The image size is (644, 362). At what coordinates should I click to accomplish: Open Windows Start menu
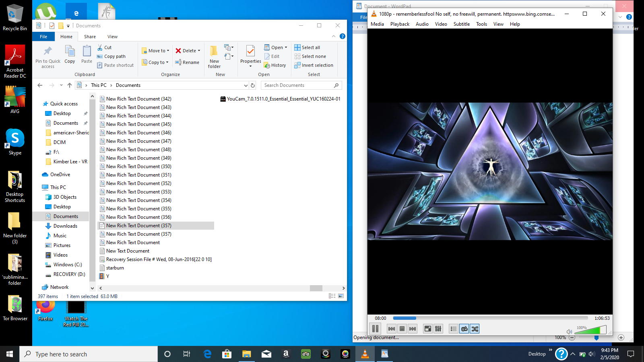pos(10,354)
